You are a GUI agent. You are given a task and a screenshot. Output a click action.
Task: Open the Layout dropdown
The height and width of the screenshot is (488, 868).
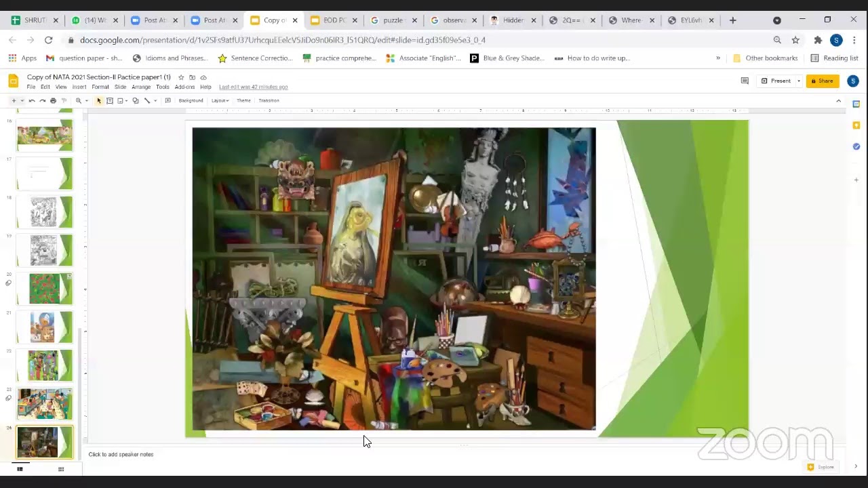219,101
